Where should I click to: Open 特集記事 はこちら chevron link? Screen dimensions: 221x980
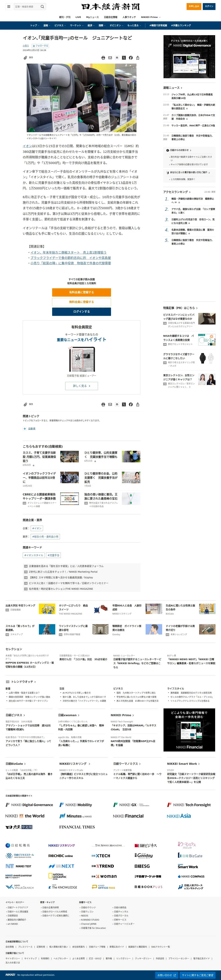coord(180,308)
